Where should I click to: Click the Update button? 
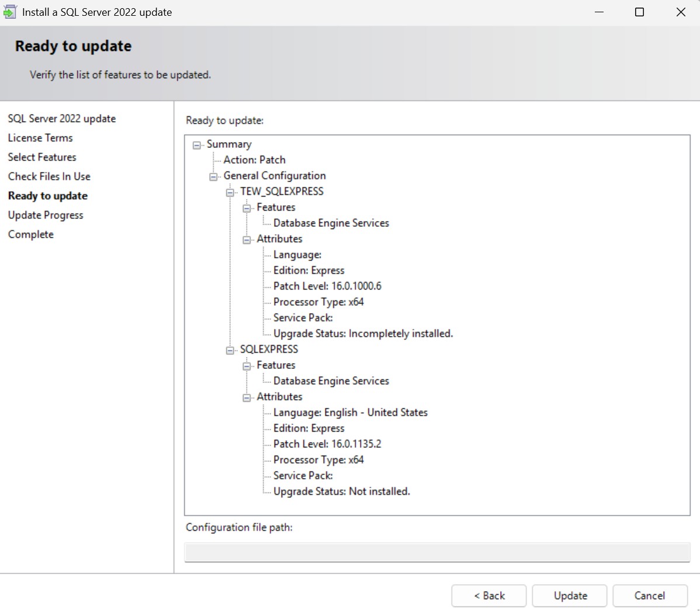click(x=570, y=596)
